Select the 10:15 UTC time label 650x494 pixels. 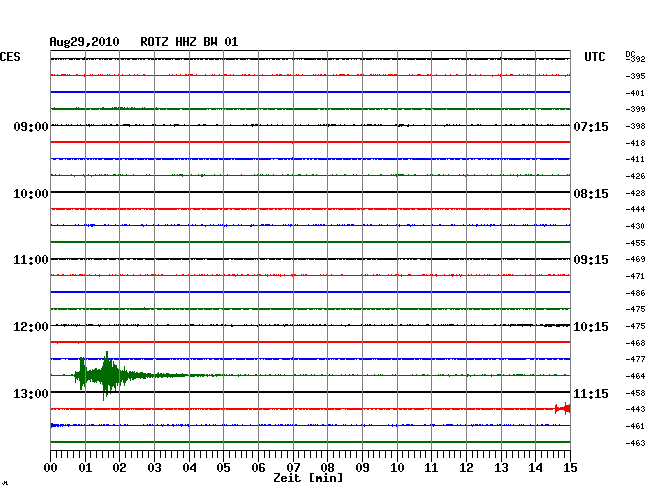pos(591,327)
